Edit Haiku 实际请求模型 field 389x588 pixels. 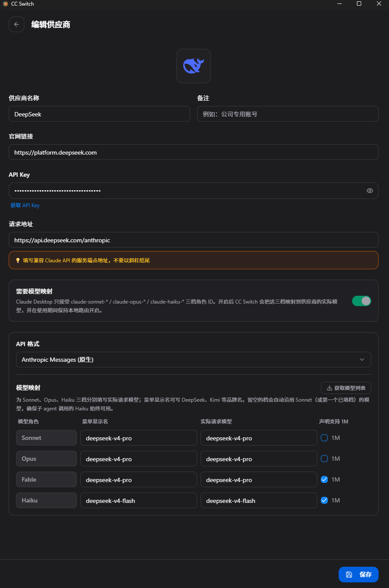point(259,500)
